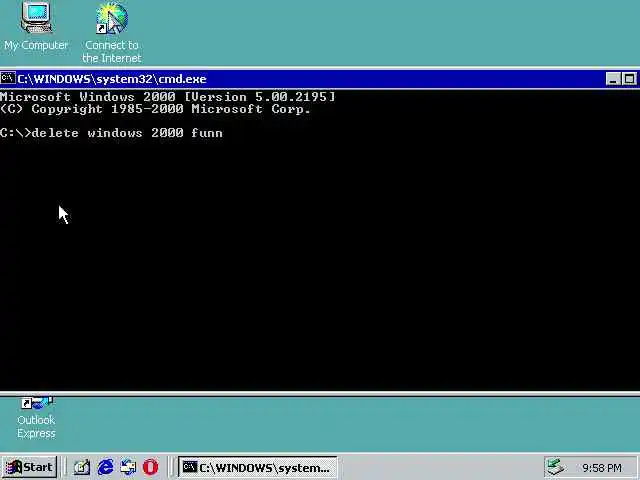Click the Start button
The height and width of the screenshot is (480, 640).
tap(30, 467)
